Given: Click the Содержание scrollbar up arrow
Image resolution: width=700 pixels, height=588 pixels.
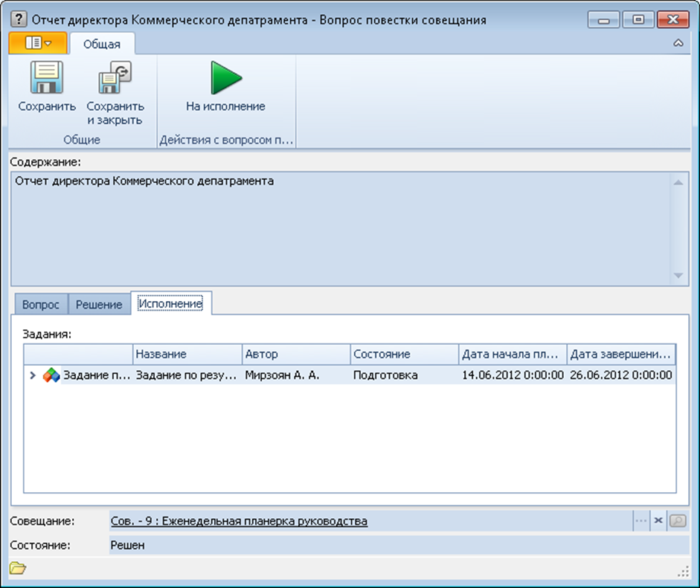Looking at the screenshot, I should tap(678, 182).
